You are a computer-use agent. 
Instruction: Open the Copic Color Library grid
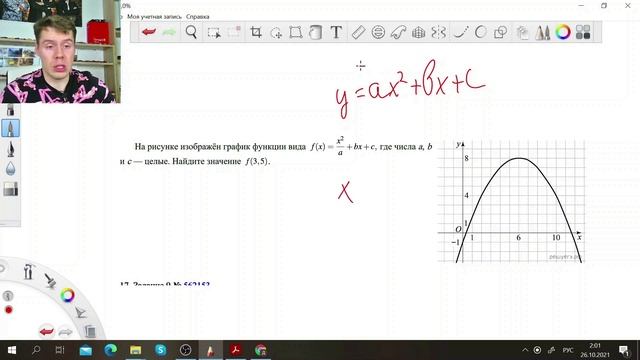(583, 32)
